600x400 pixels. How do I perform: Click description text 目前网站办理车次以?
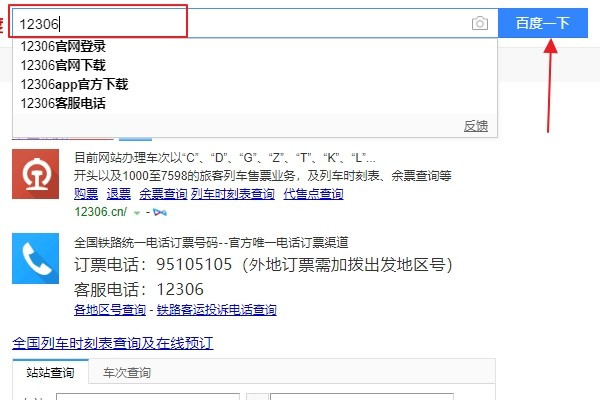(x=128, y=157)
